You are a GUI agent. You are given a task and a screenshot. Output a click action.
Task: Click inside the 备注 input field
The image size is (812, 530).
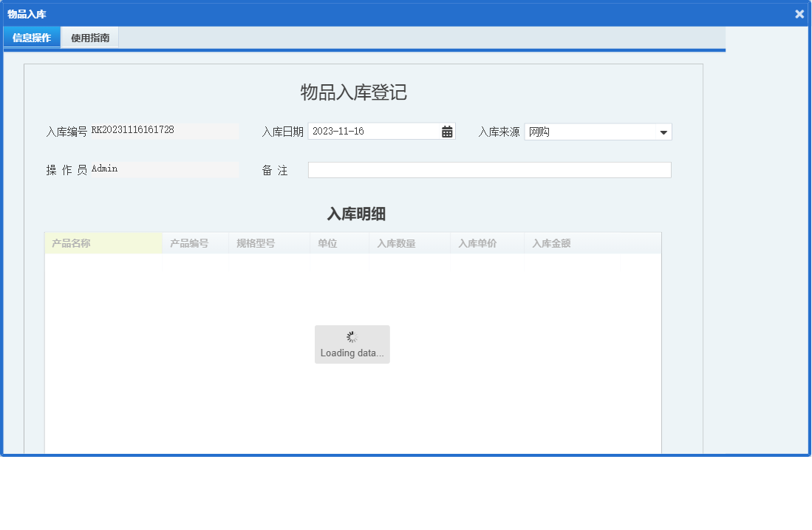pyautogui.click(x=489, y=169)
